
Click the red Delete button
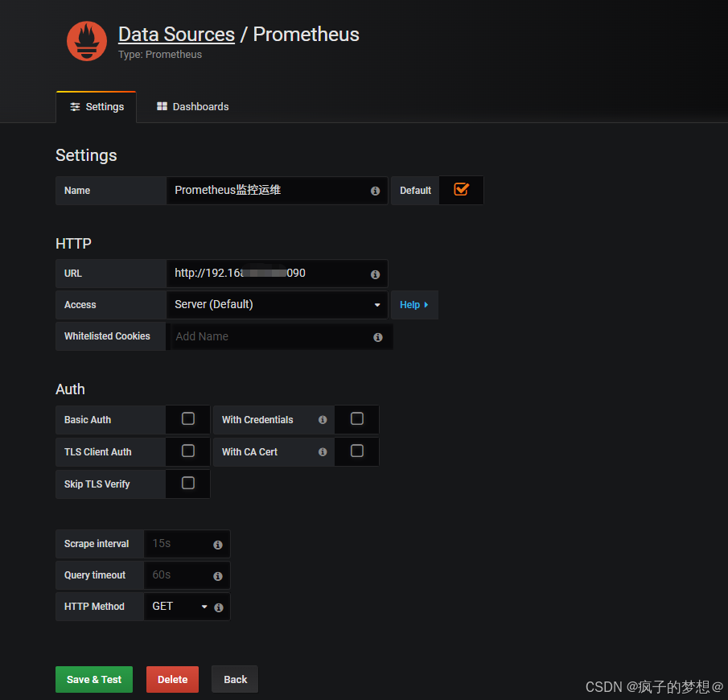coord(173,680)
